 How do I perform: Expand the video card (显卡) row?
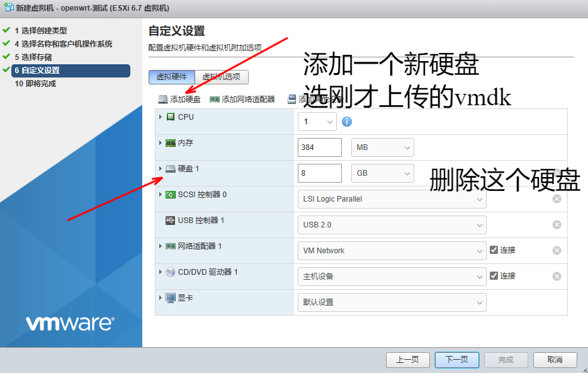(x=161, y=298)
